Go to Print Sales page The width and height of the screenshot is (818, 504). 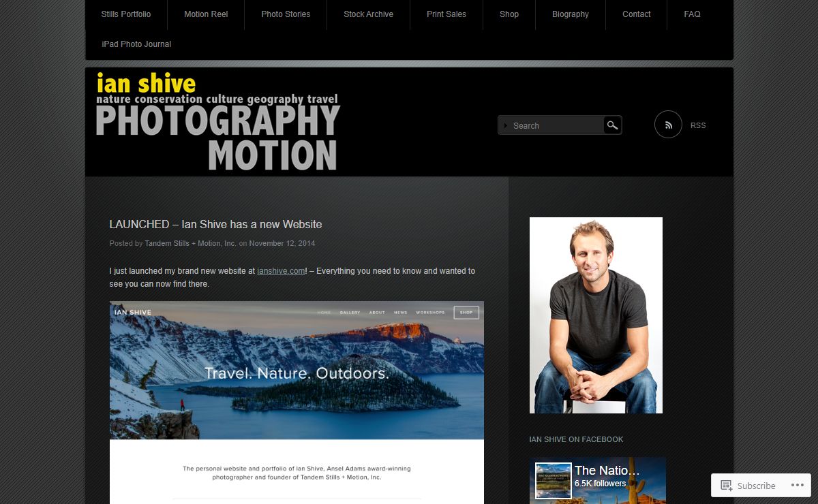[x=446, y=14]
